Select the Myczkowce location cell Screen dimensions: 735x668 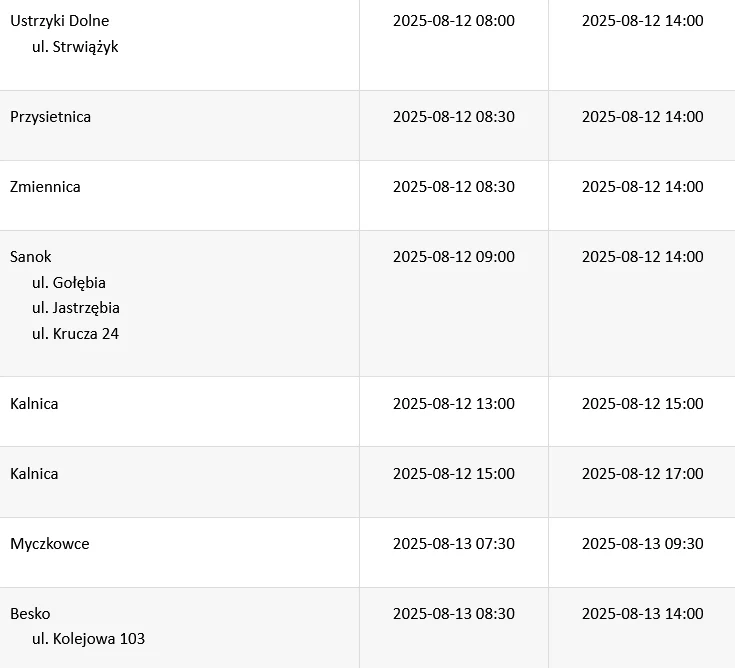coord(49,544)
